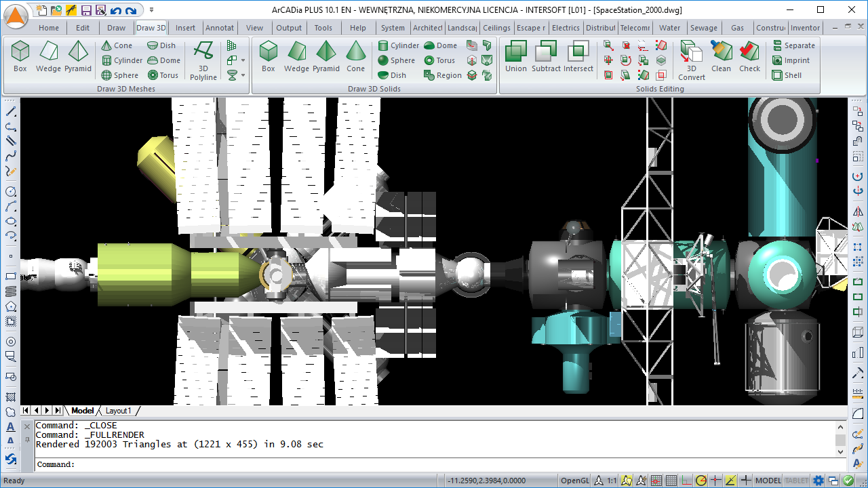Run the 3D Convert command
Viewport: 868px width, 488px height.
(x=691, y=60)
